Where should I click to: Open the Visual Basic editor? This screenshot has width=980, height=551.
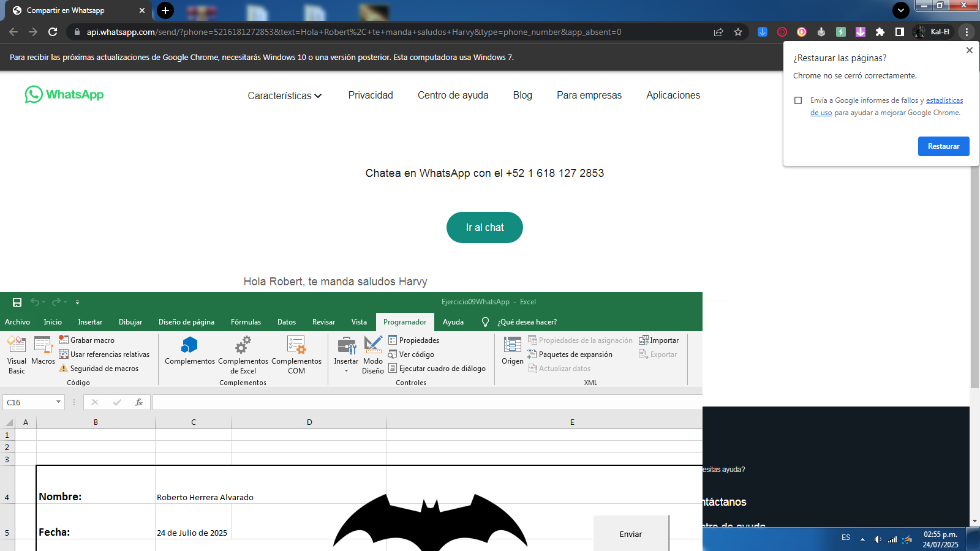[x=17, y=354]
